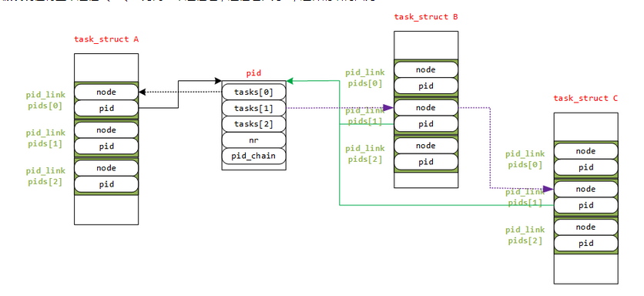644x296 pixels.
Task: Select pids[0] pid box in task_struct A
Action: coord(106,108)
